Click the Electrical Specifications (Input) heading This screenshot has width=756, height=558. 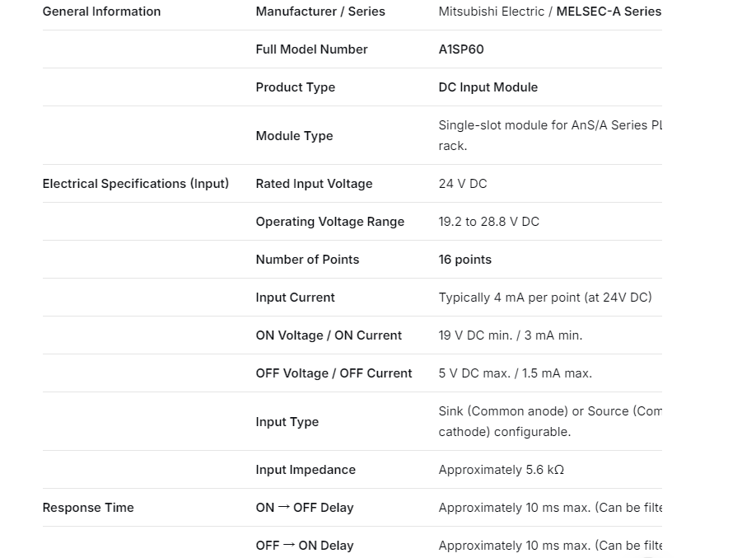click(136, 184)
